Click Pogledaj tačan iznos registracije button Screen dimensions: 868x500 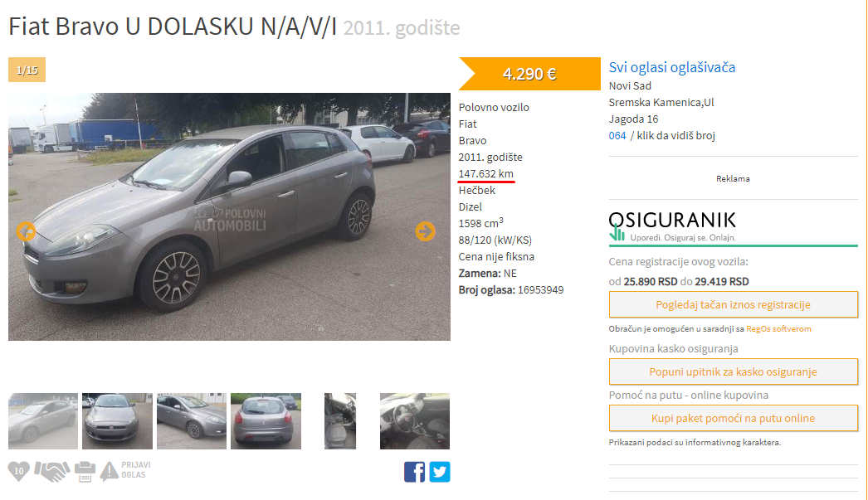[x=733, y=305]
